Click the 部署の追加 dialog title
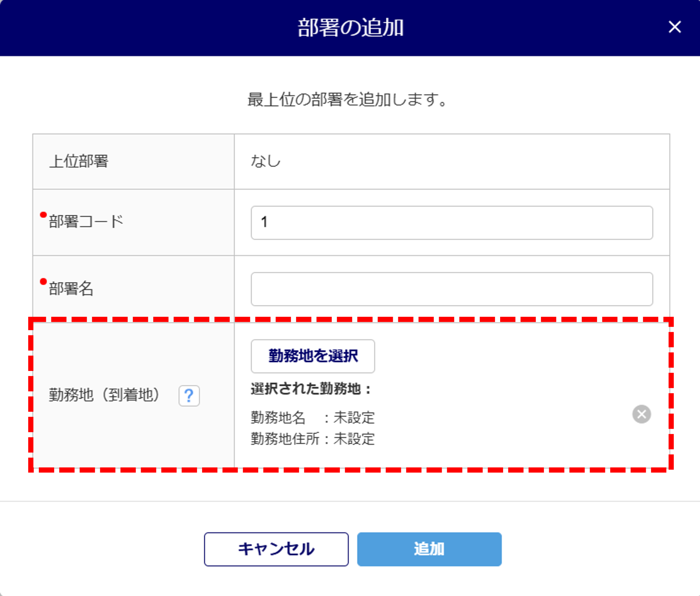Screen dimensions: 700x596 pyautogui.click(x=350, y=28)
